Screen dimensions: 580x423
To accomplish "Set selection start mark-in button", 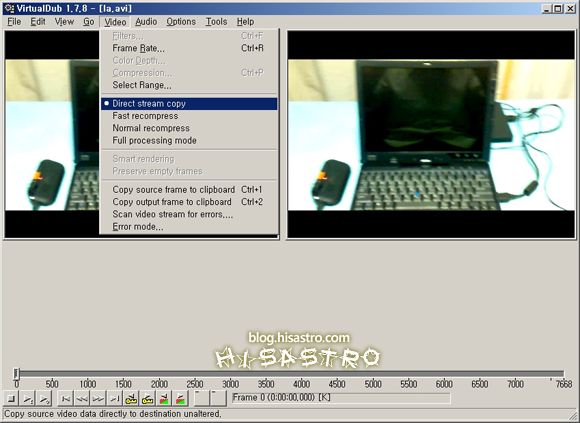I will pos(202,398).
